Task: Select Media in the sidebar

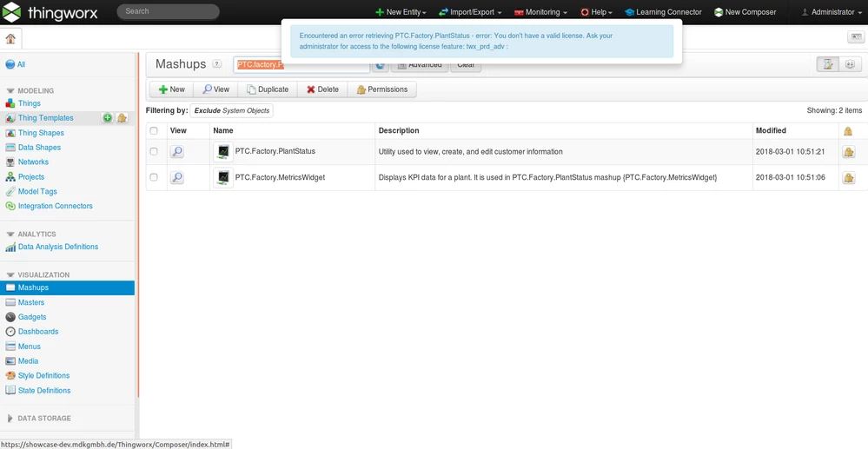Action: tap(28, 361)
